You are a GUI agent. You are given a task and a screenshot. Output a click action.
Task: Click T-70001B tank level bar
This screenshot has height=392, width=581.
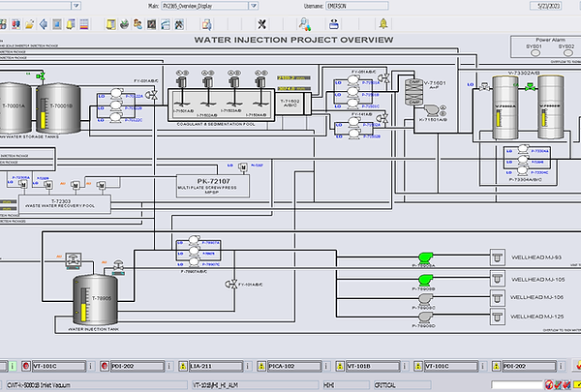click(44, 113)
